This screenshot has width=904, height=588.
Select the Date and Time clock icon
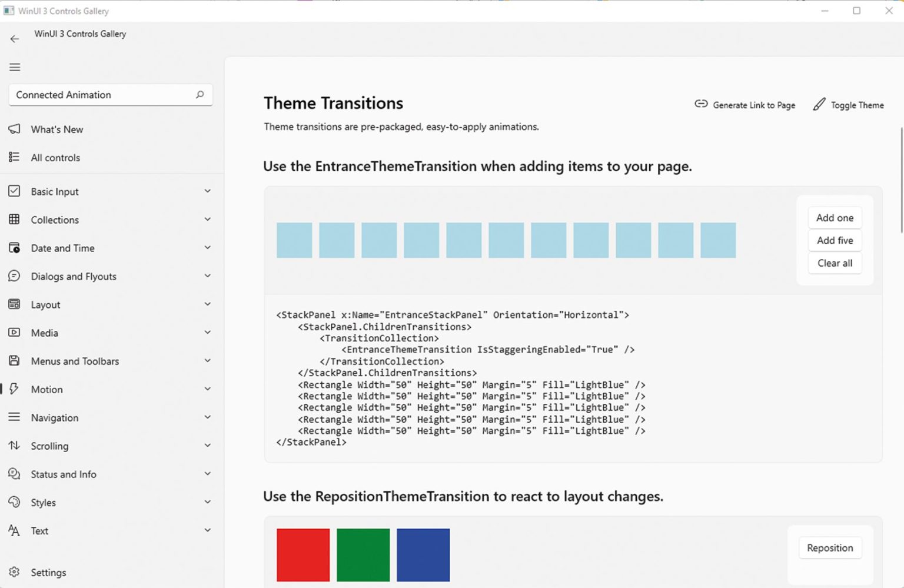pos(14,248)
